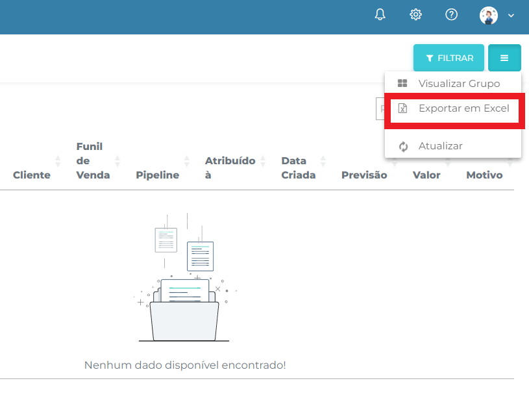
Task: Click sort arrows next to Cliente
Action: [x=58, y=161]
